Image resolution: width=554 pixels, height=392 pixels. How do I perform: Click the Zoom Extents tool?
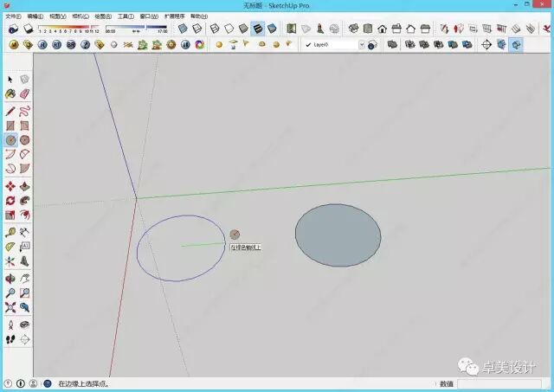click(x=10, y=307)
